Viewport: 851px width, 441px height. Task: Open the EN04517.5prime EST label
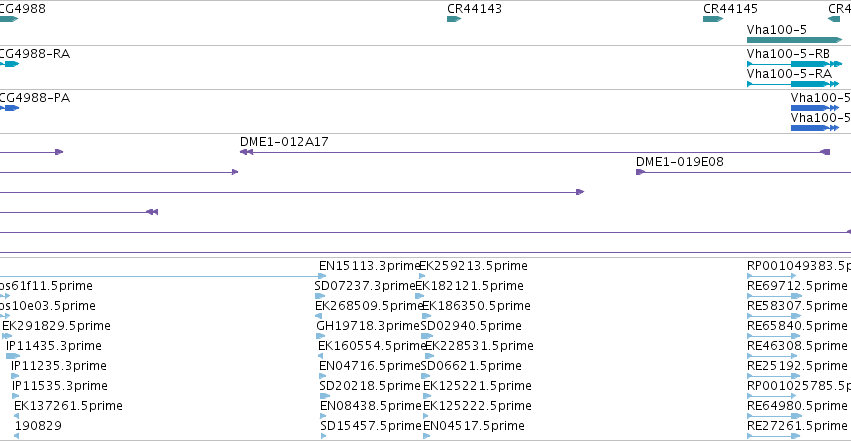pos(474,426)
